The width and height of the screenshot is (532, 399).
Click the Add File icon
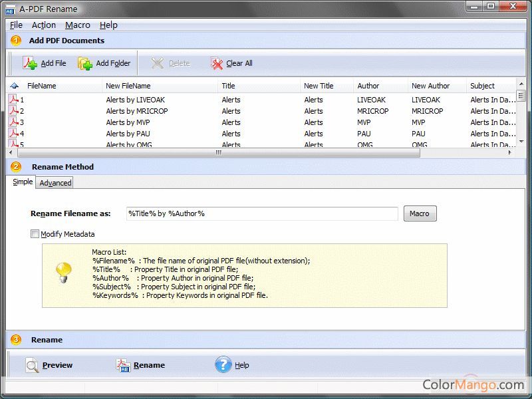click(x=30, y=63)
